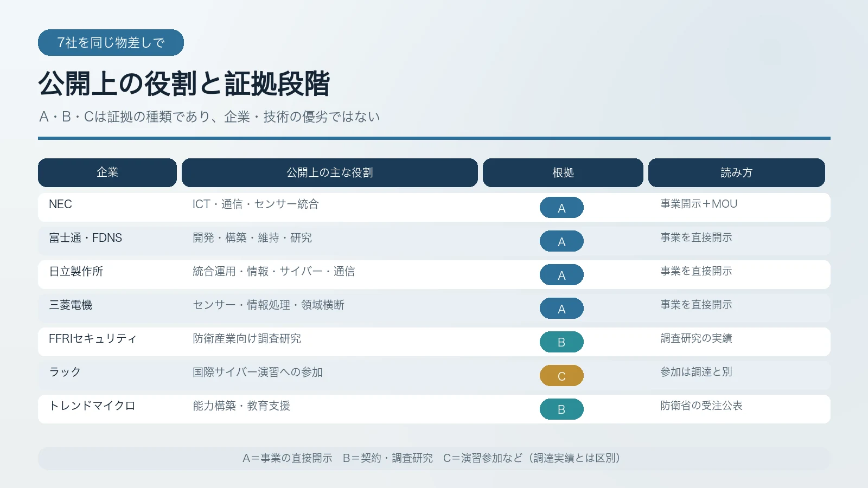Click 統合運用・情報・サイバー・通信 role text
The height and width of the screenshot is (488, 868).
coord(274,271)
